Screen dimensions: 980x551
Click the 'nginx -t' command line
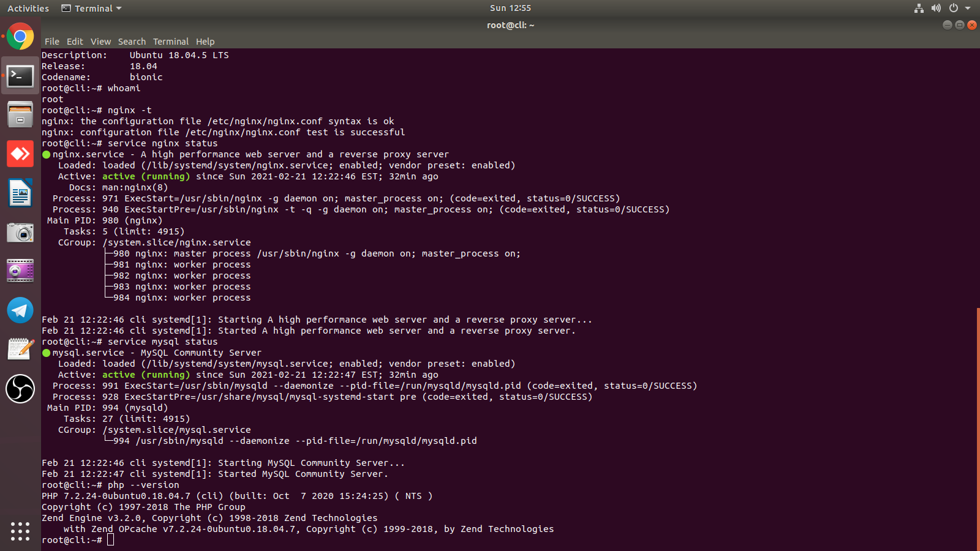point(130,110)
